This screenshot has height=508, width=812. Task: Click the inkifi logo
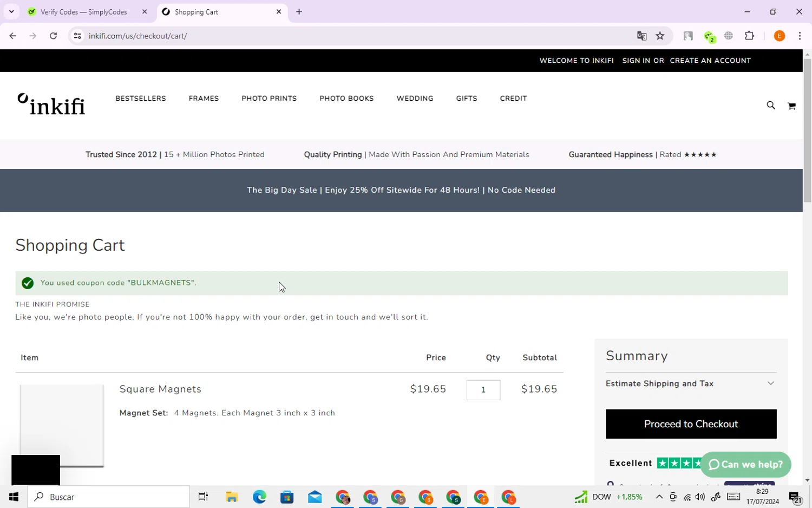click(x=51, y=104)
